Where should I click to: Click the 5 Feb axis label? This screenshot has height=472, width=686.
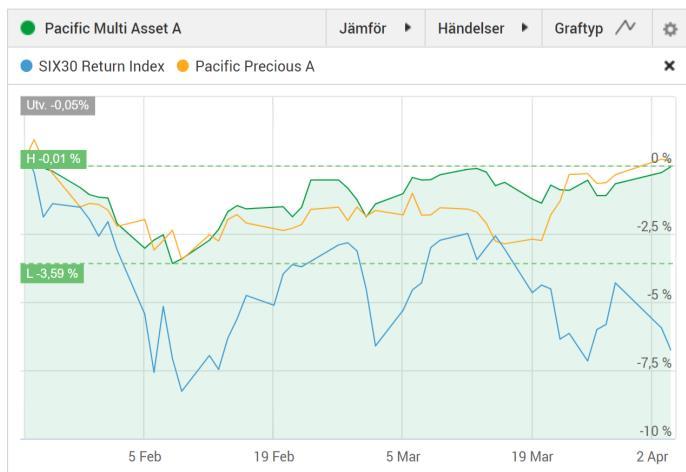coord(145,457)
